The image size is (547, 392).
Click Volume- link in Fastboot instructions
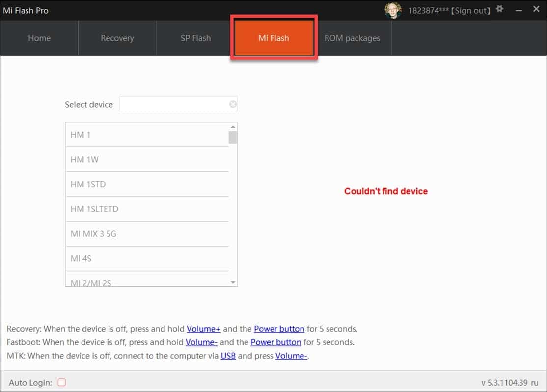[201, 342]
